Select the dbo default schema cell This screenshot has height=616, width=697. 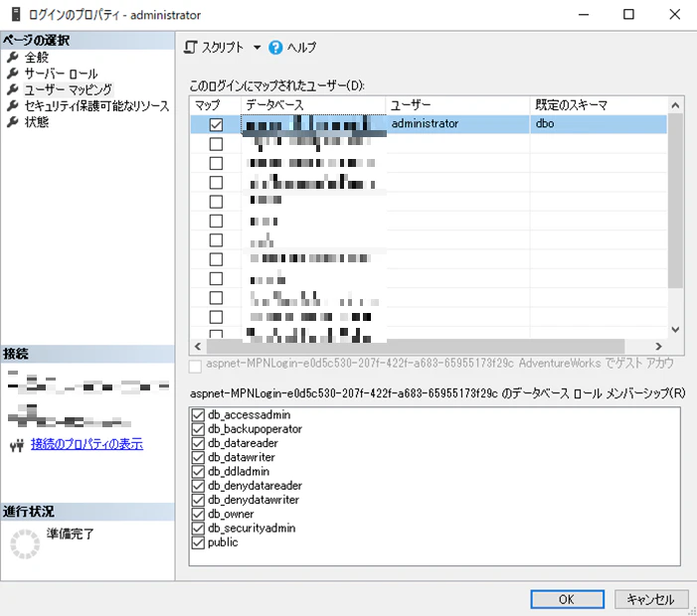pyautogui.click(x=599, y=124)
